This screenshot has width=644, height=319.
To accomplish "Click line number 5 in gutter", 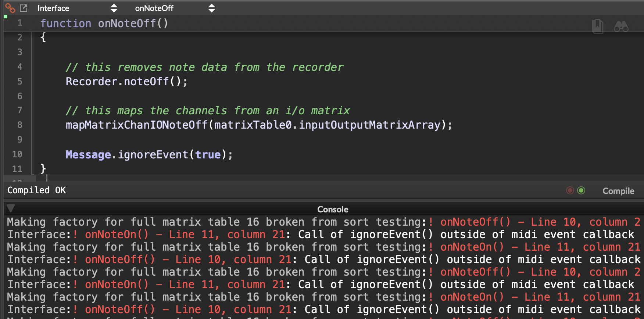I will point(20,81).
